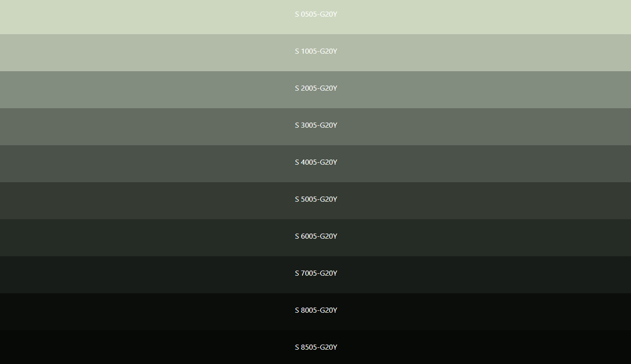Image resolution: width=631 pixels, height=364 pixels.
Task: Click the S 0505-G20Y color swatch
Action: click(x=139, y=17)
